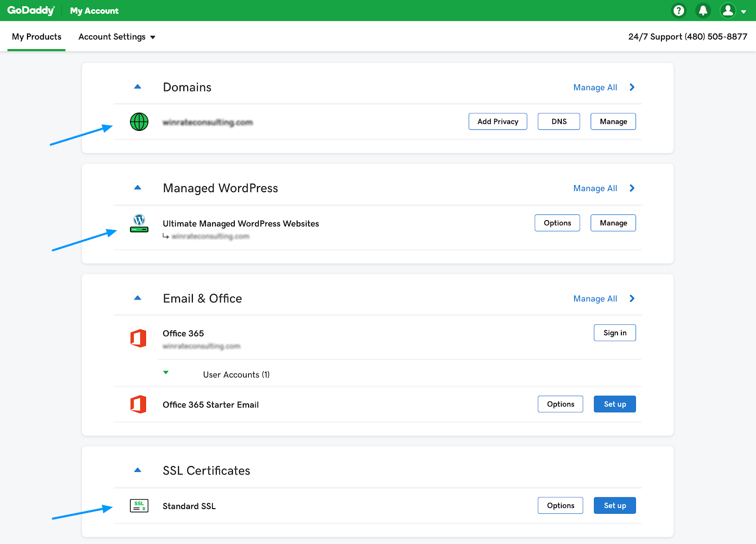Image resolution: width=756 pixels, height=544 pixels.
Task: Open the user profile avatar icon
Action: (728, 10)
